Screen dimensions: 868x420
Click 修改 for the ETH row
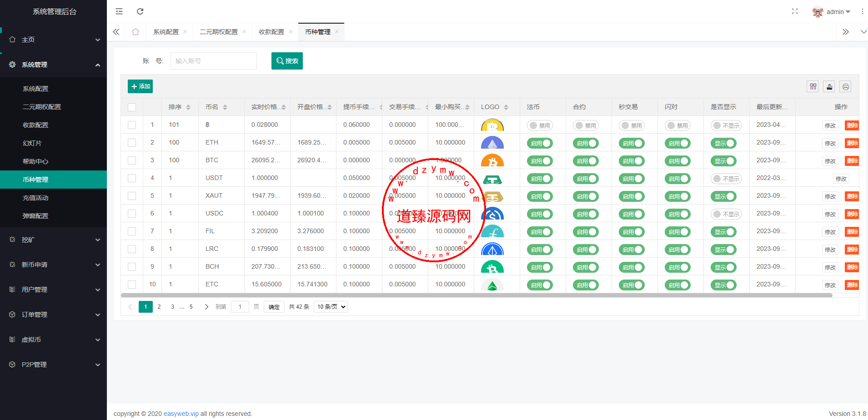[830, 144]
